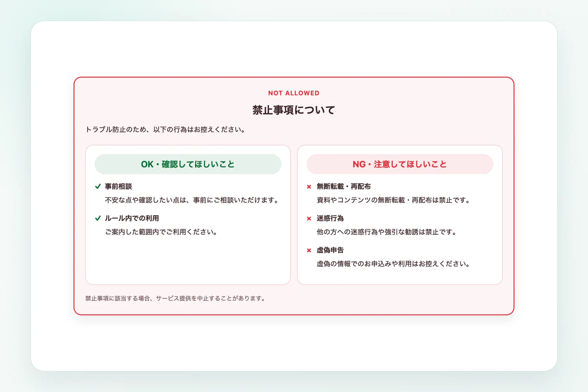Select the '迷惑行為' item title

point(330,218)
